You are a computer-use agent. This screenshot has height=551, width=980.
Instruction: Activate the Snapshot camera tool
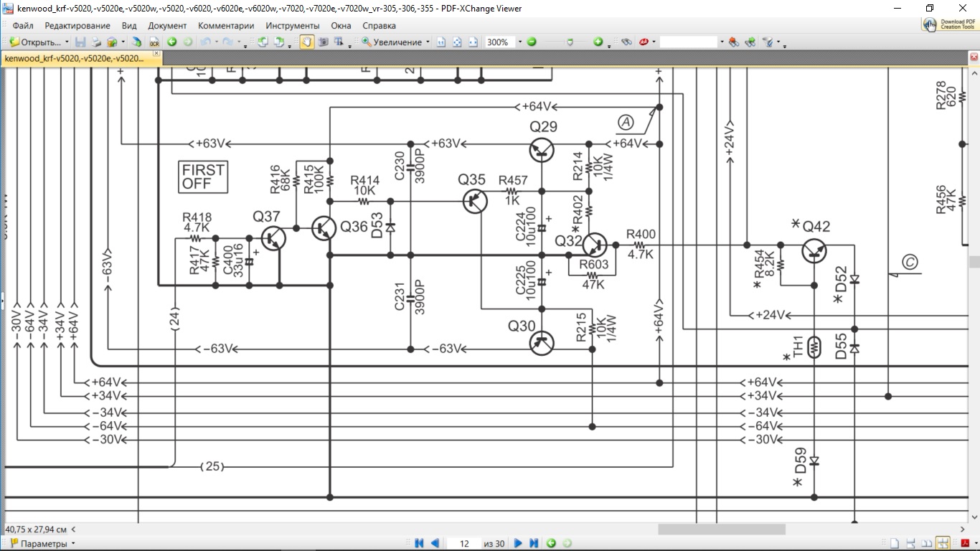(x=323, y=42)
